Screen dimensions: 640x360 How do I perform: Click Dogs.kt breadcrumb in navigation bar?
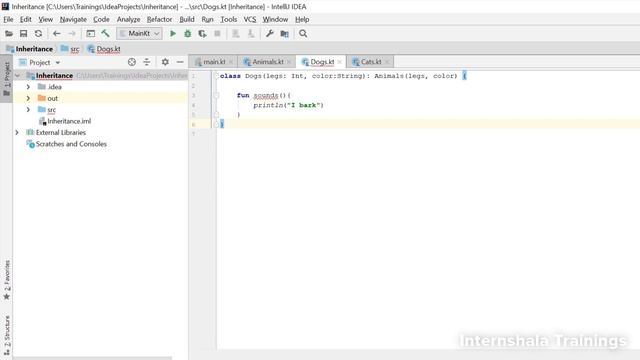(104, 49)
